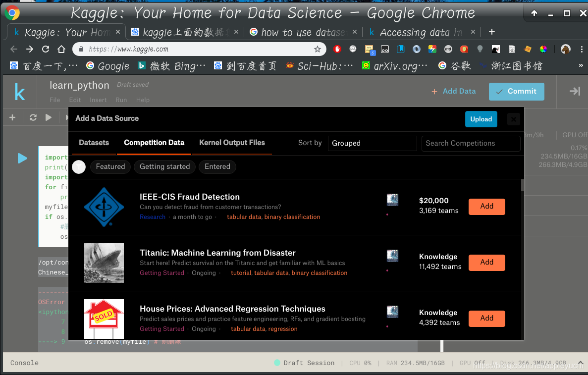The height and width of the screenshot is (375, 588).
Task: Click the Add Data link
Action: click(x=453, y=91)
